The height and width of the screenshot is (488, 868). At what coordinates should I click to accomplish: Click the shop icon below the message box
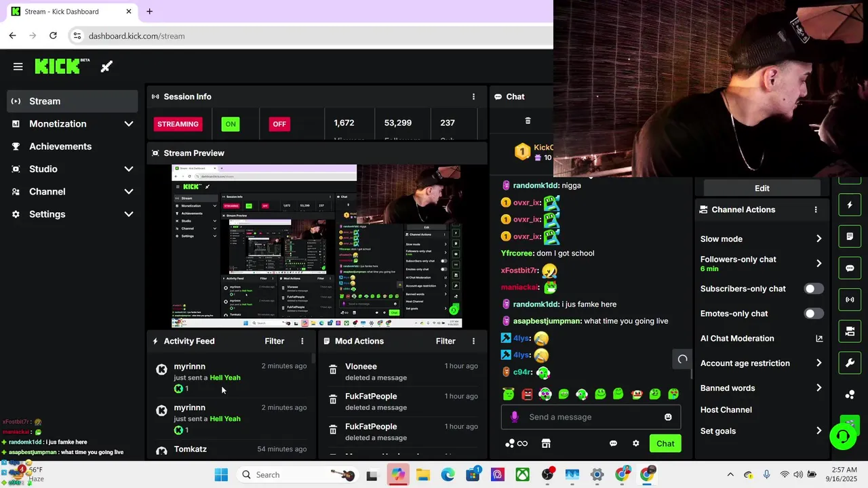[x=546, y=443]
